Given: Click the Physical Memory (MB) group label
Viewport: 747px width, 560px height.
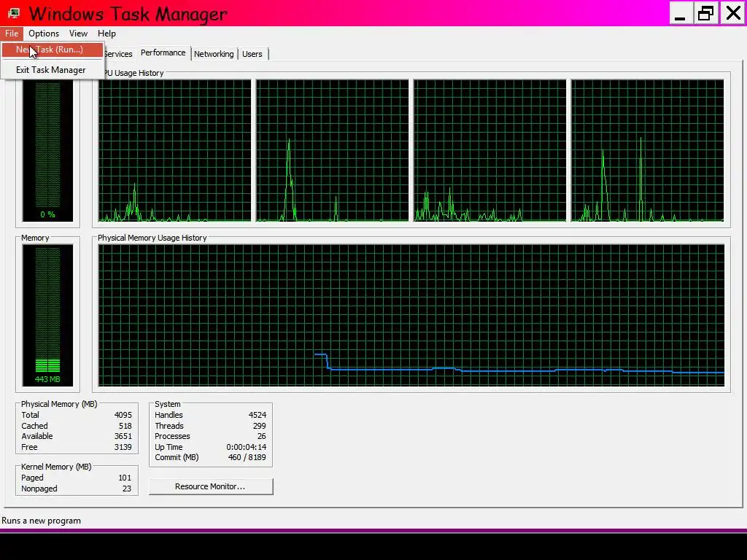Looking at the screenshot, I should click(59, 404).
